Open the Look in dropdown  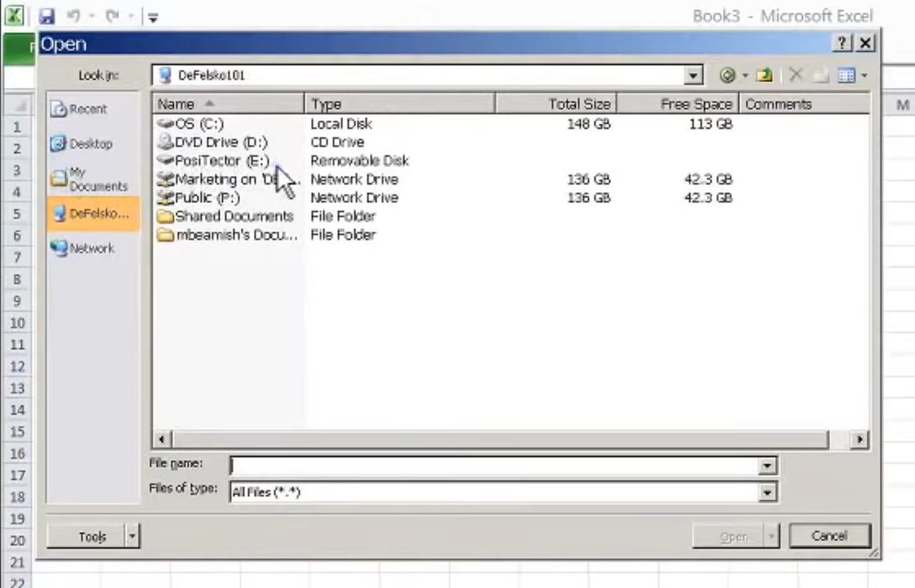point(691,75)
